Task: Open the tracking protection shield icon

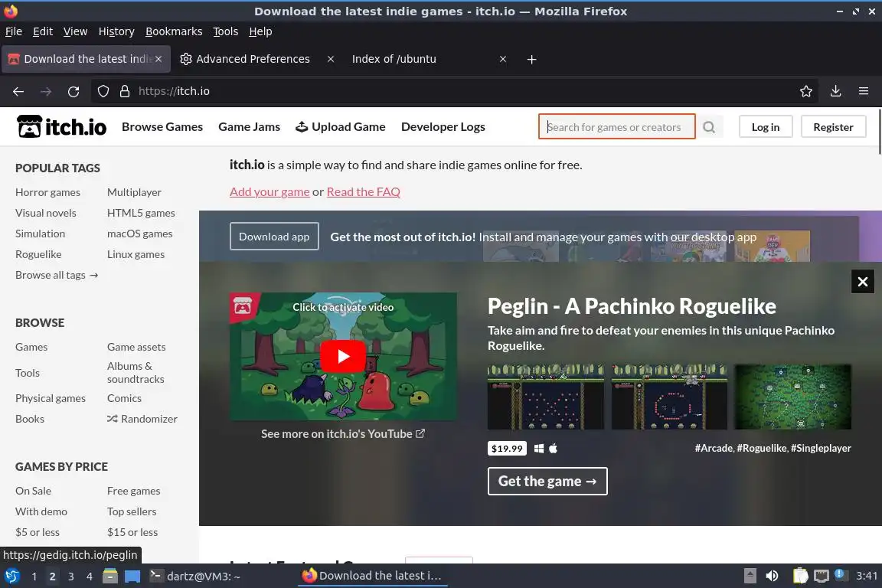Action: [103, 91]
